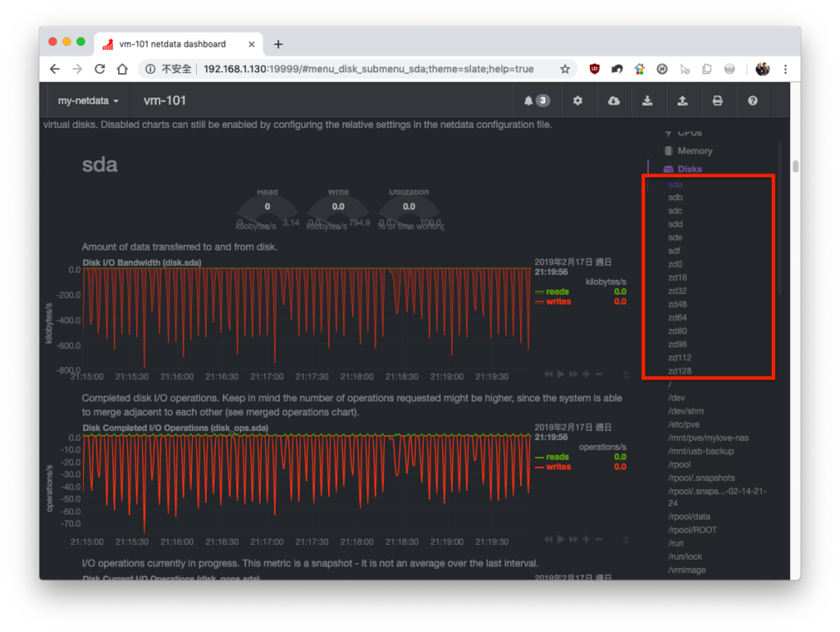Screen dimensions: 840x632
Task: Open the alarms bell icon
Action: pos(536,101)
